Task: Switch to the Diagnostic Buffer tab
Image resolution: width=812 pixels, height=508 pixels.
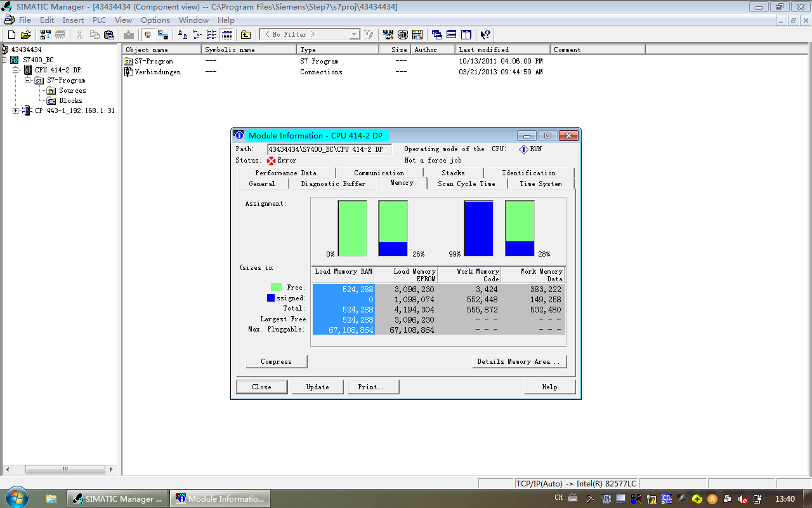Action: pyautogui.click(x=333, y=184)
